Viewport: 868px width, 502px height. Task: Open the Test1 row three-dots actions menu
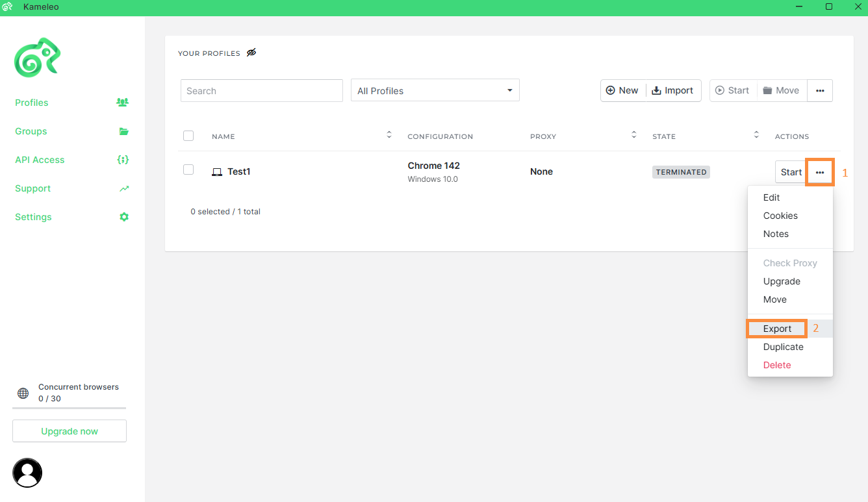[820, 172]
